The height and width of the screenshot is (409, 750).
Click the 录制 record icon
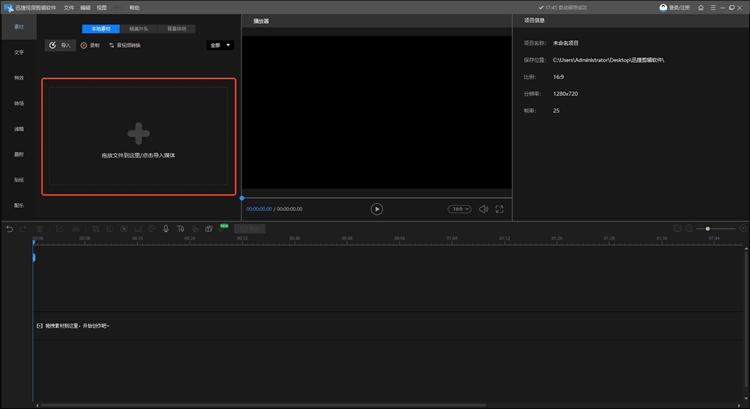[85, 45]
